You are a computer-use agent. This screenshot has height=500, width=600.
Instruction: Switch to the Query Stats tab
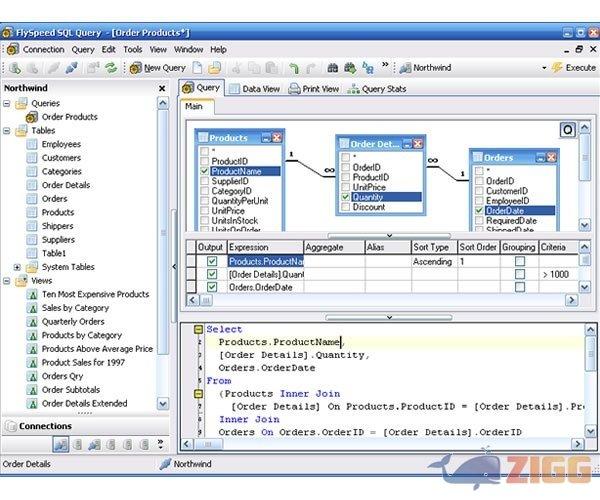(x=377, y=89)
